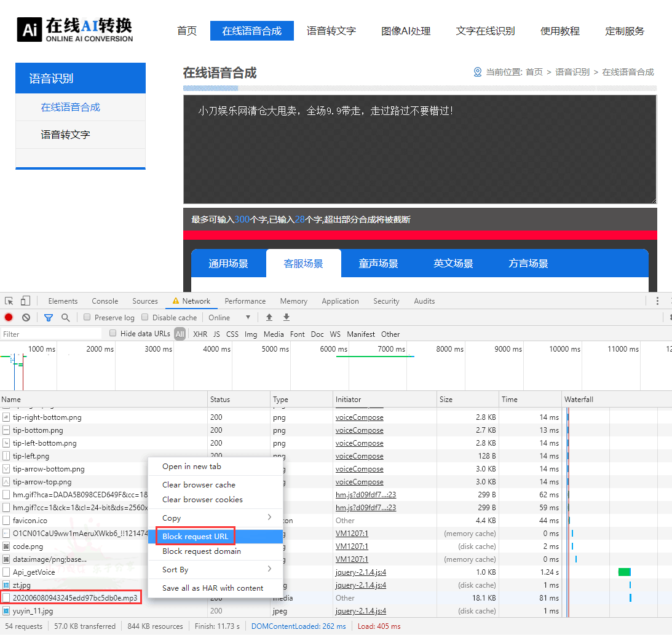
Task: Click the inspect element picker icon
Action: point(9,301)
